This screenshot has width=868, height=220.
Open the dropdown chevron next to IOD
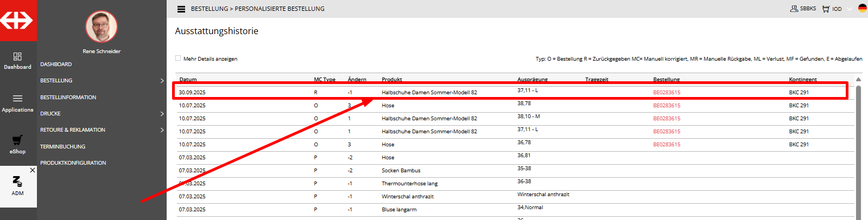[x=850, y=9]
